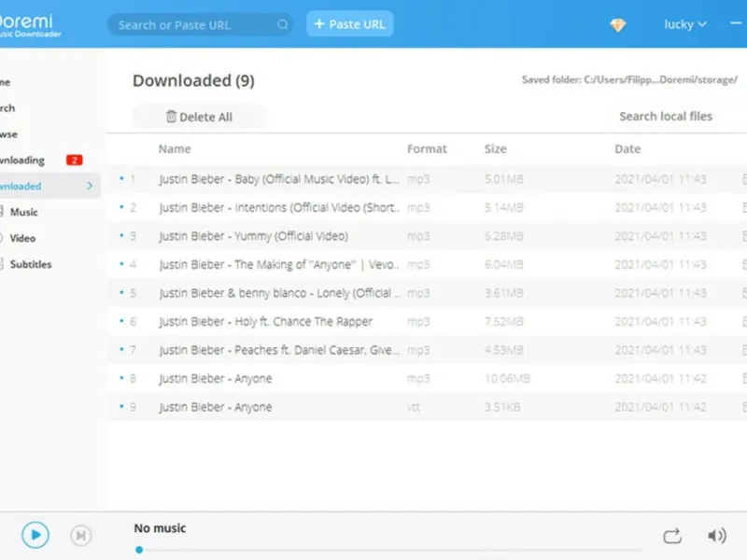Select row Justin Bieber - Yummy (Official Video)
Screen dimensions: 747x560
427,236
